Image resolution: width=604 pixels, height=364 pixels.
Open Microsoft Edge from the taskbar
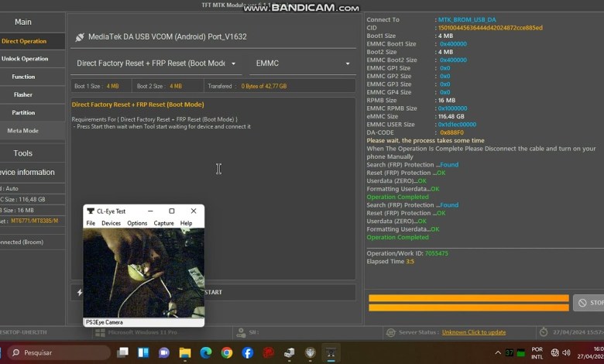[205, 352]
